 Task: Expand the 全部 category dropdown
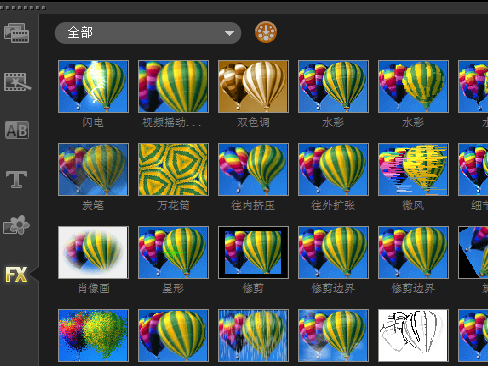pos(148,33)
